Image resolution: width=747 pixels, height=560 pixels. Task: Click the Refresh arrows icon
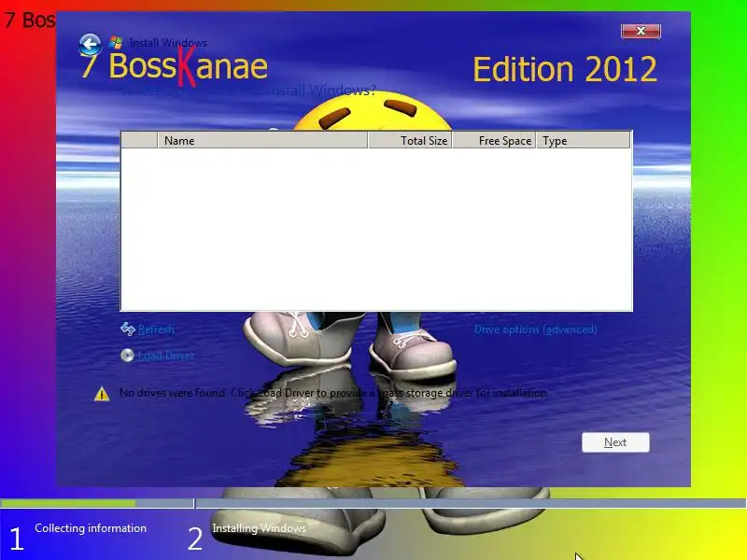[128, 329]
